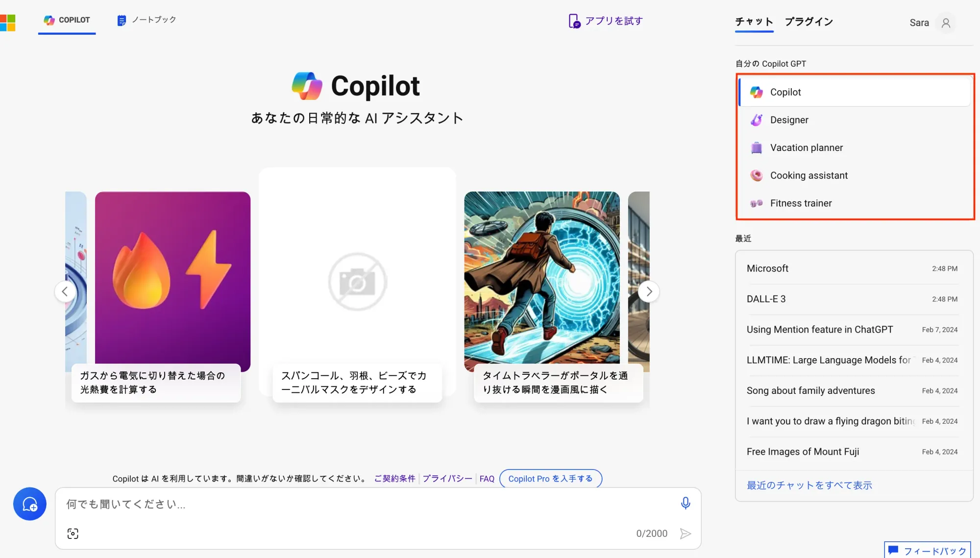This screenshot has height=558, width=980.
Task: Switch to the COPILOT tab
Action: coord(67,20)
